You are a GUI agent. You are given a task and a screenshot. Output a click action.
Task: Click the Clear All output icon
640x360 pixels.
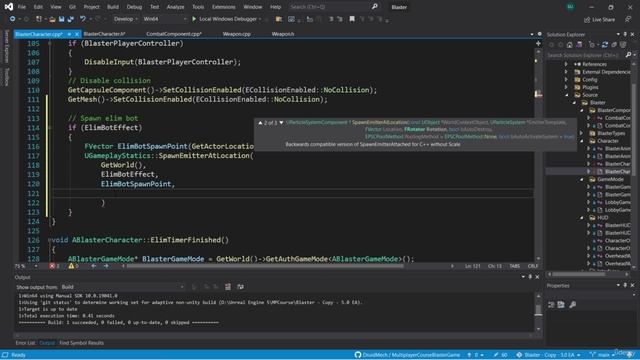tap(228, 287)
